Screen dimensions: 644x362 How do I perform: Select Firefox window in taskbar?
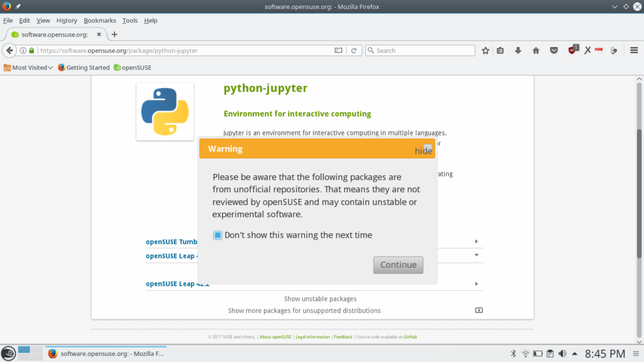tap(106, 353)
